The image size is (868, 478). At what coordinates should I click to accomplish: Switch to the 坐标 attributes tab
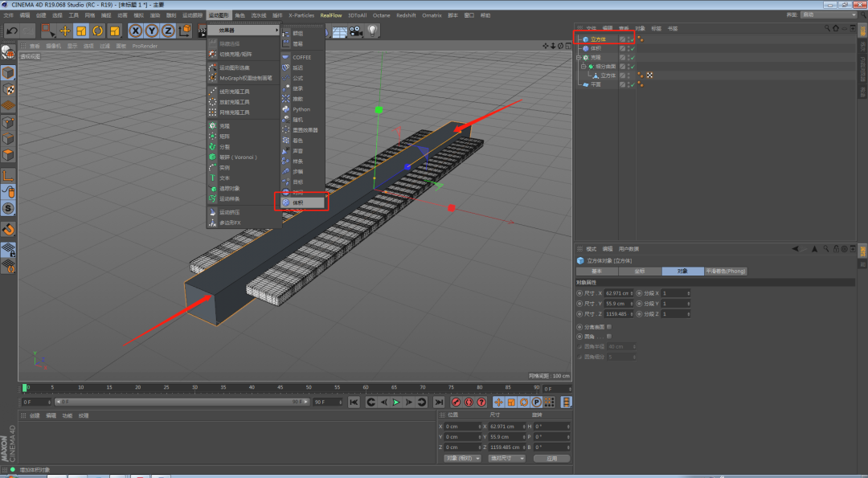click(x=640, y=272)
